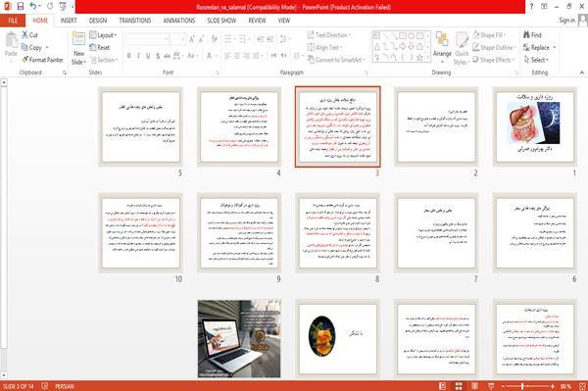Toggle Bold formatting button
The width and height of the screenshot is (588, 391).
pos(129,56)
